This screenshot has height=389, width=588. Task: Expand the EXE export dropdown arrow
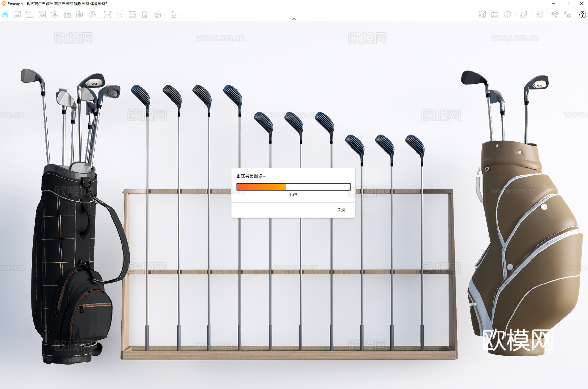pos(182,14)
